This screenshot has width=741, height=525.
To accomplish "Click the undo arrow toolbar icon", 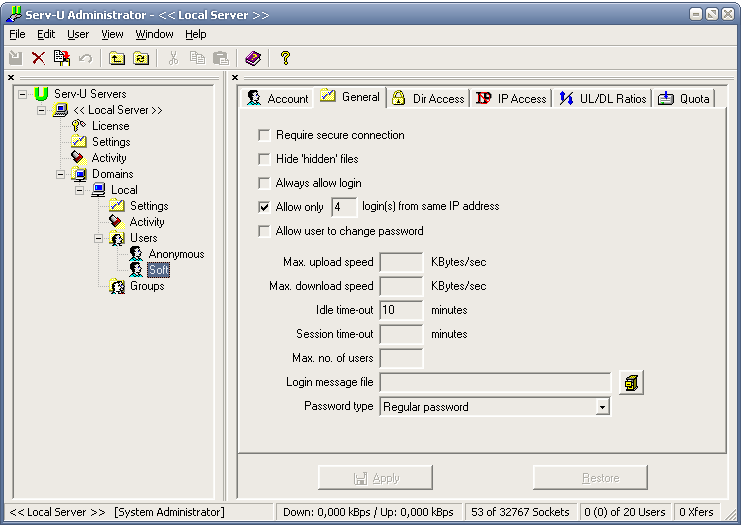I will click(x=86, y=59).
